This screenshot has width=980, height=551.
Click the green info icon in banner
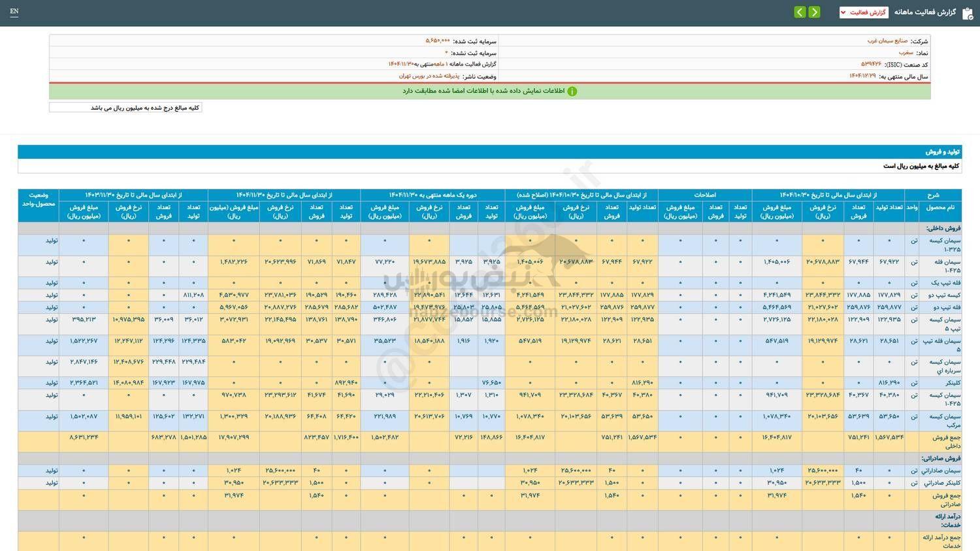[x=572, y=92]
